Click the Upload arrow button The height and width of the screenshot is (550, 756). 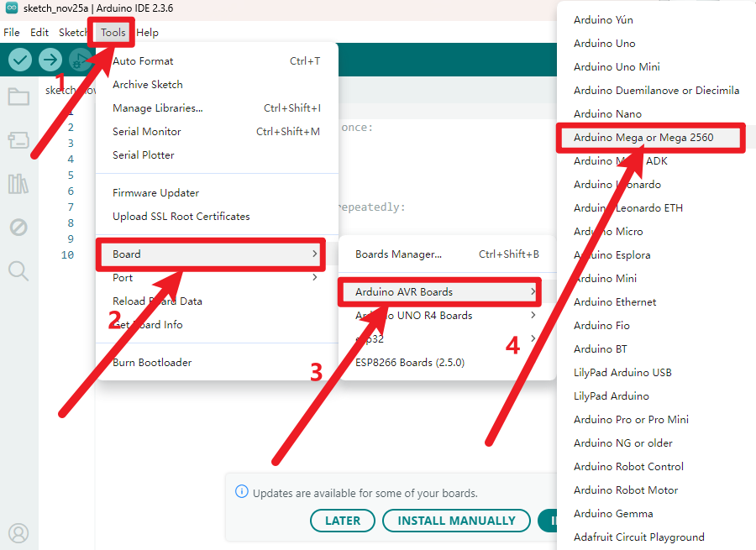50,60
